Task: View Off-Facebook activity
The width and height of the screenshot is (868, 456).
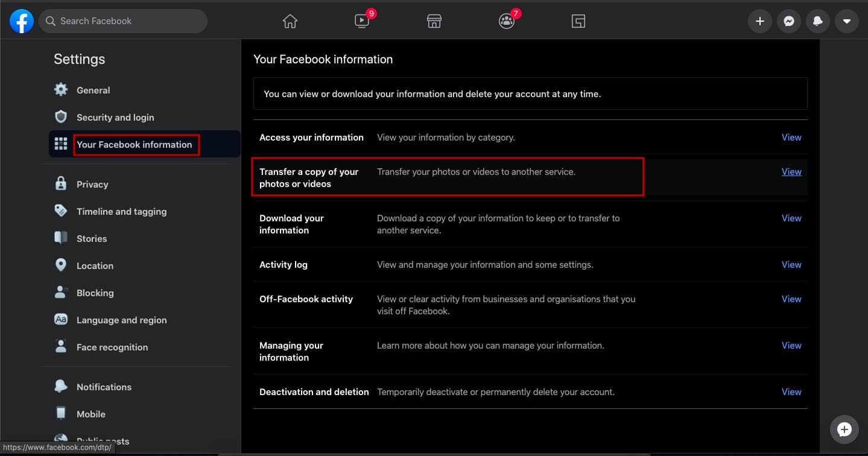Action: pyautogui.click(x=791, y=299)
